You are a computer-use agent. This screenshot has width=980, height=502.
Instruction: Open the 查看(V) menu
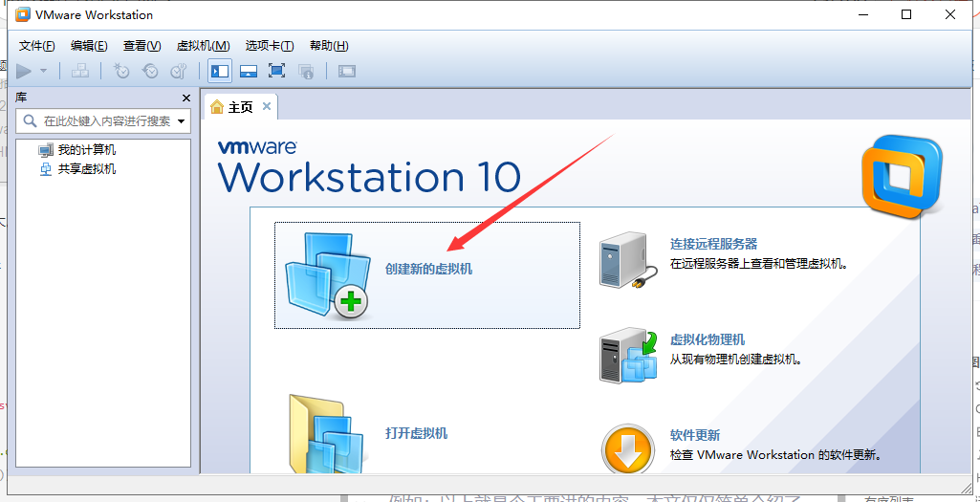coord(142,46)
